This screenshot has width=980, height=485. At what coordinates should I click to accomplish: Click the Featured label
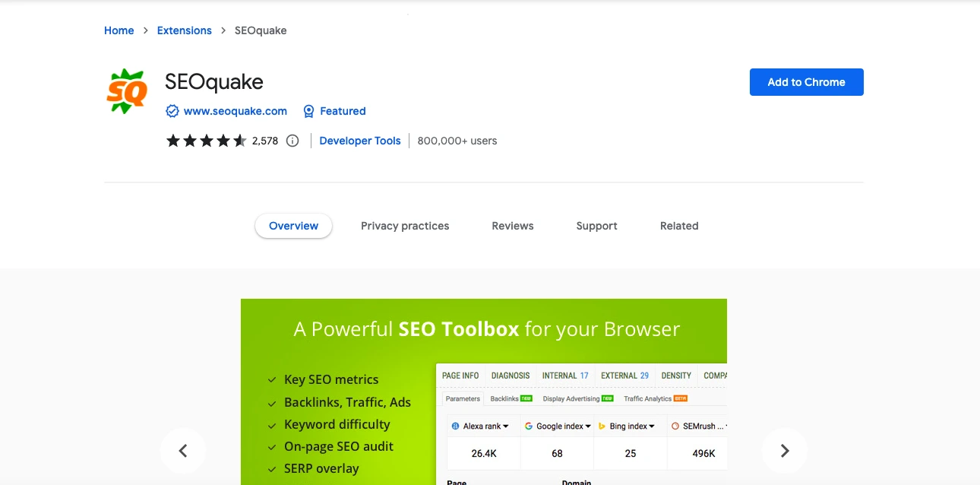click(x=343, y=111)
